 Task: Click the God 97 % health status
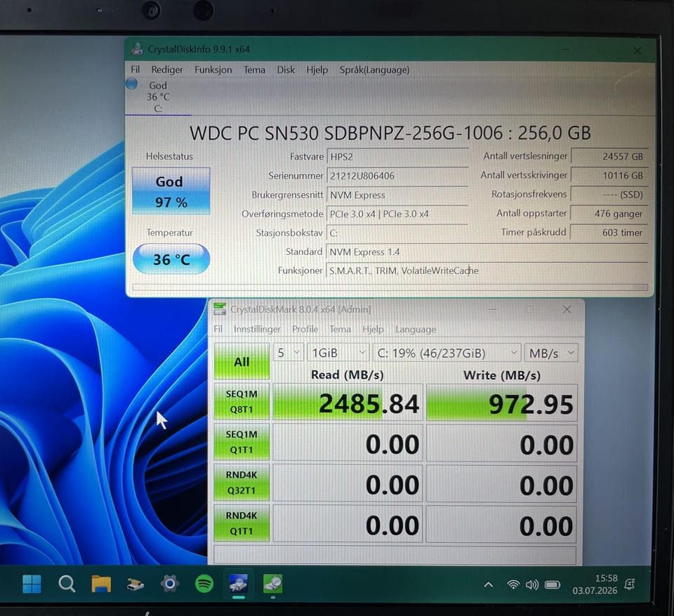tap(171, 191)
